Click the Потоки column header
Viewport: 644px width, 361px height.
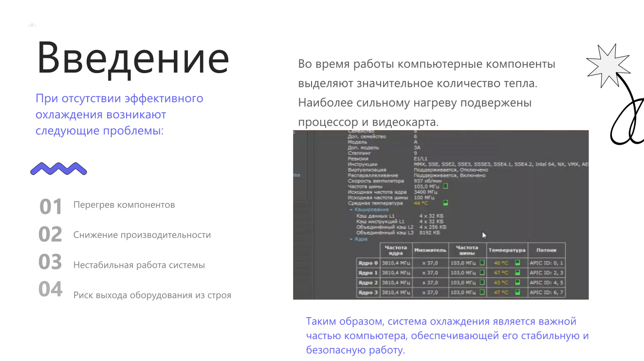coord(546,250)
